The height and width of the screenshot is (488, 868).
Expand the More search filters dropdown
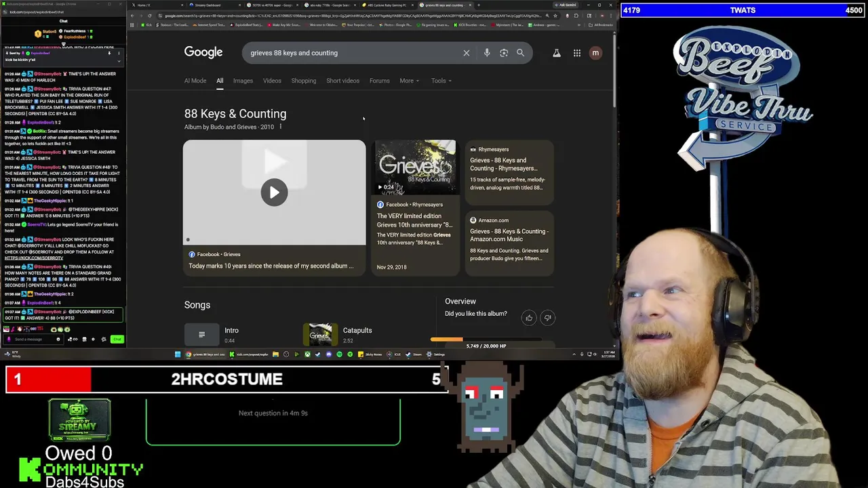409,81
